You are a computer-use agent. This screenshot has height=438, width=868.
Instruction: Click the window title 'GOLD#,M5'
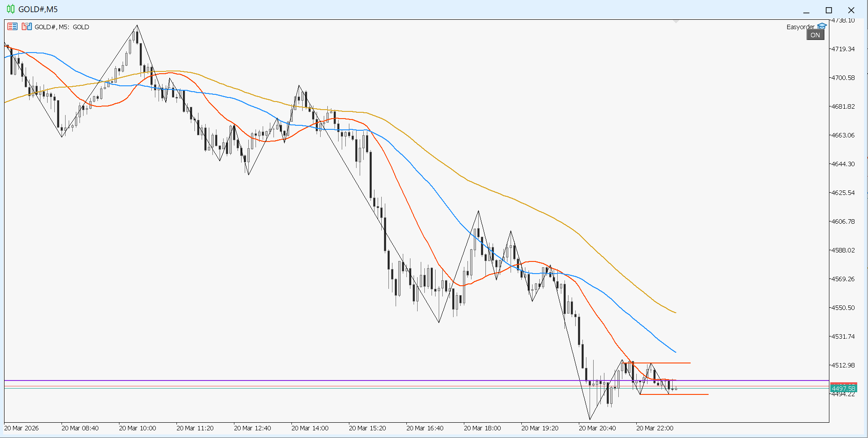point(38,9)
